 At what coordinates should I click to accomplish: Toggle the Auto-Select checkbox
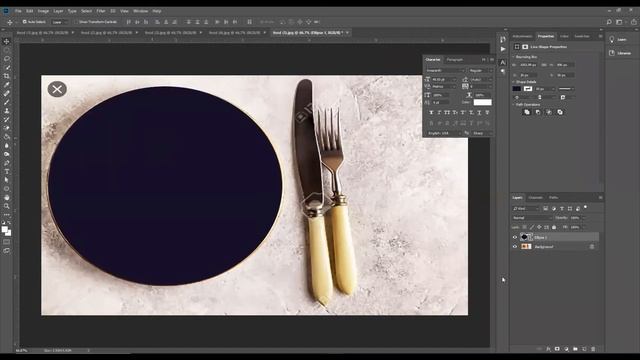[x=24, y=22]
